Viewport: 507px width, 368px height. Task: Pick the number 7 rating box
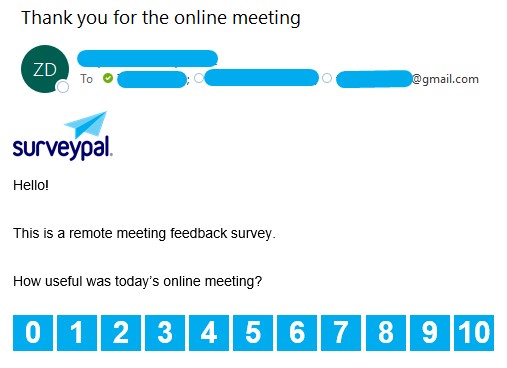click(341, 333)
